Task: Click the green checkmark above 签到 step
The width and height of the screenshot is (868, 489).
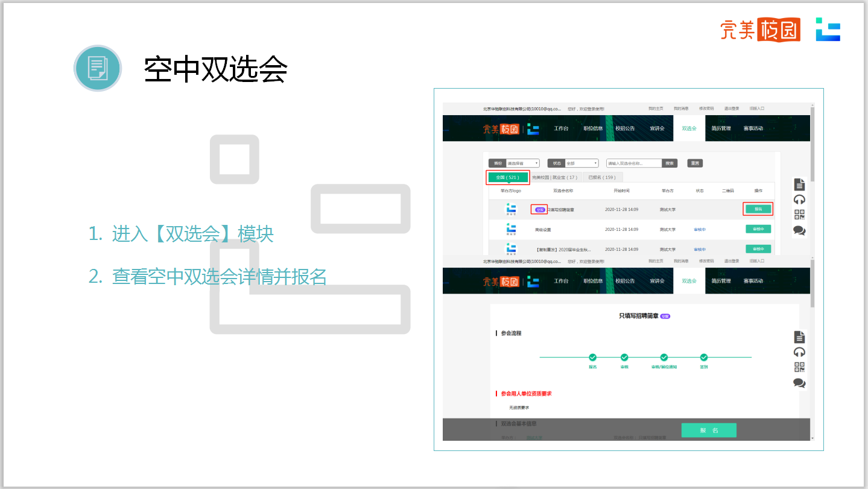Action: [704, 358]
